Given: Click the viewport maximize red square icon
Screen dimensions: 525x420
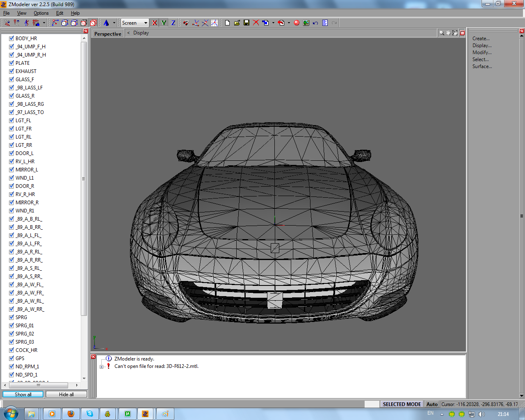Looking at the screenshot, I should pos(462,33).
